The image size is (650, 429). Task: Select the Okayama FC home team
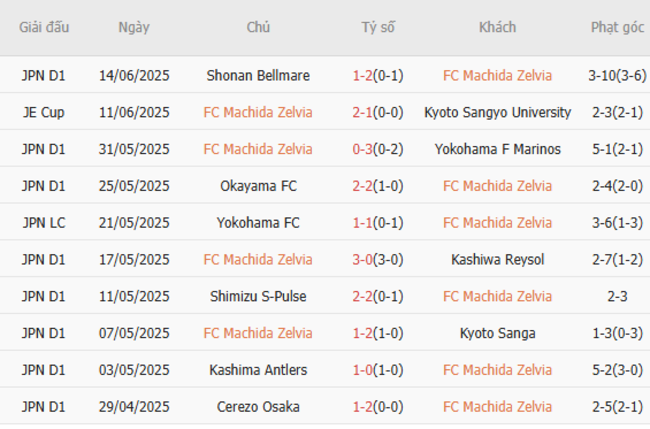(258, 186)
